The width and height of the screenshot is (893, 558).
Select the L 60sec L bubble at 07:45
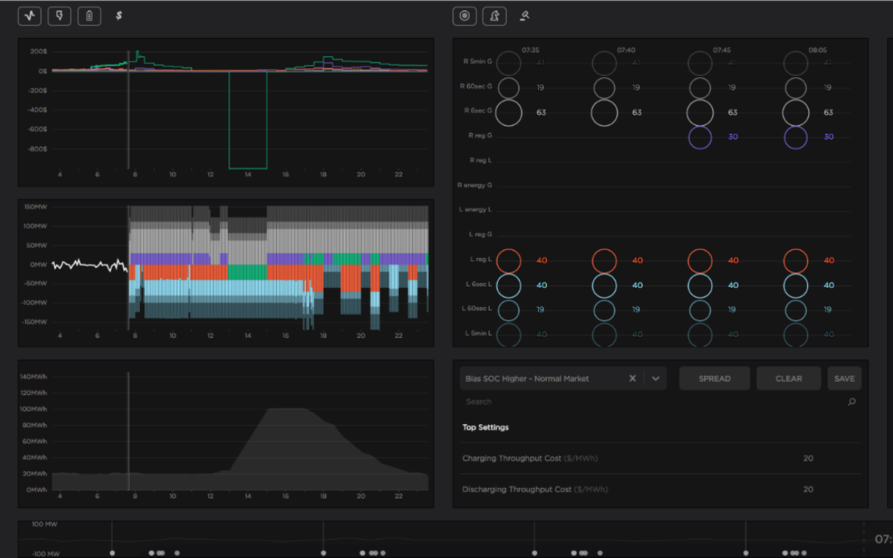click(x=700, y=310)
